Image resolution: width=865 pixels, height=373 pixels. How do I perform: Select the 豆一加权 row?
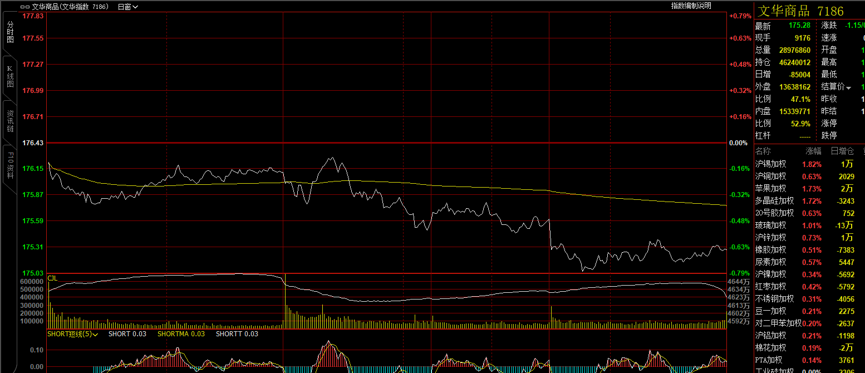[x=809, y=311]
